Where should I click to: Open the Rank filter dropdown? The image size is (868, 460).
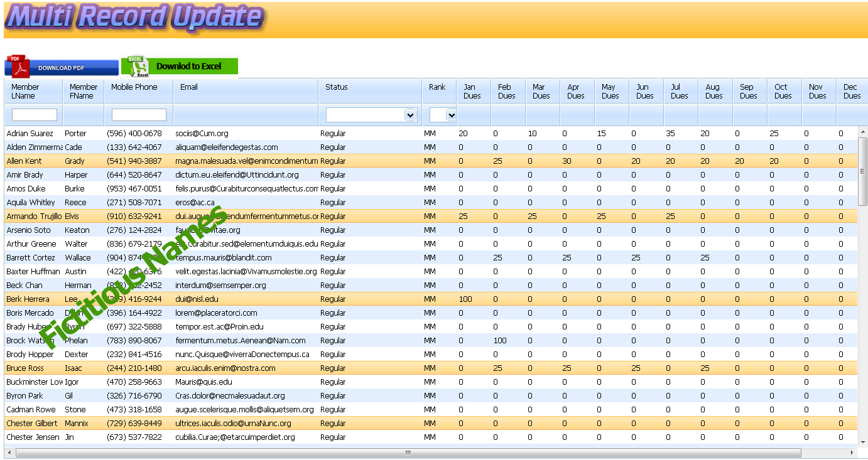(450, 115)
